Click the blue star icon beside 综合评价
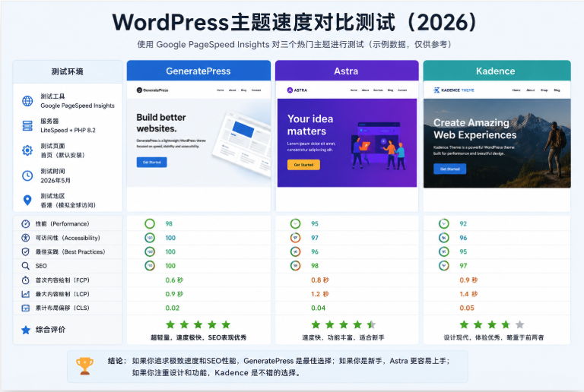Image resolution: width=584 pixels, height=392 pixels. (x=26, y=330)
